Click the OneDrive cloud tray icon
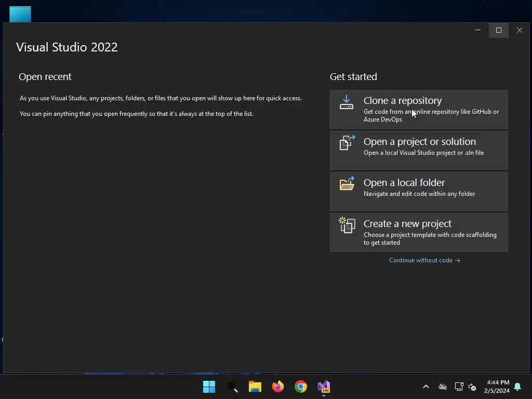532x399 pixels. (x=443, y=387)
